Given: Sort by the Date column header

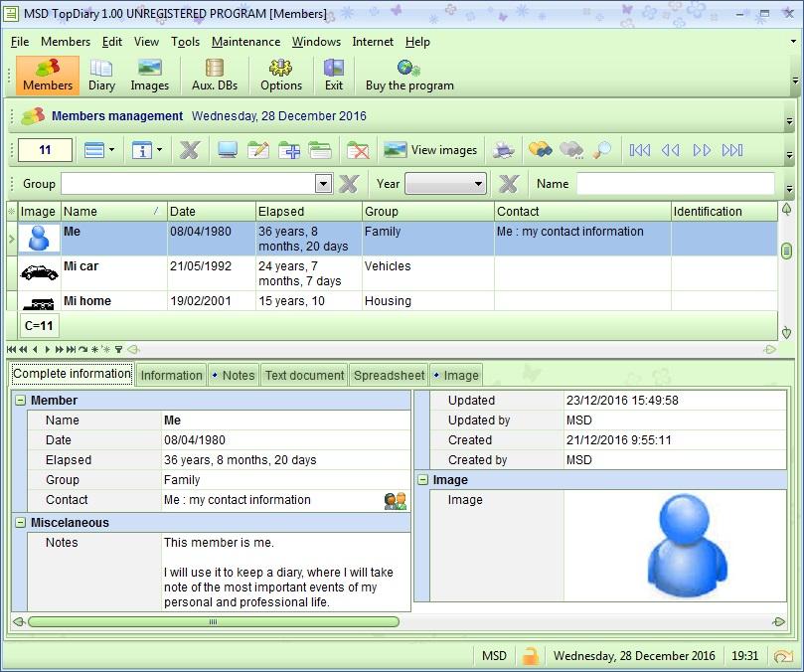Looking at the screenshot, I should (x=212, y=212).
